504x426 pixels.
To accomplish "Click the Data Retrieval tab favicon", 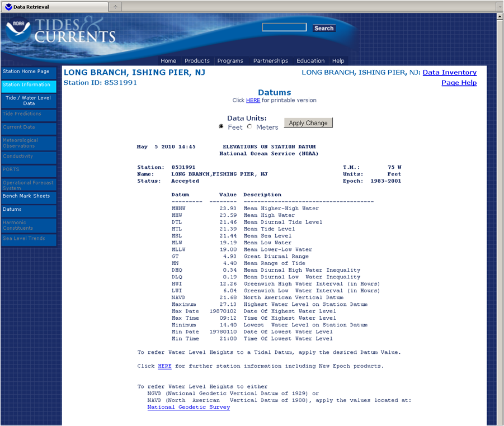I will pos(8,7).
